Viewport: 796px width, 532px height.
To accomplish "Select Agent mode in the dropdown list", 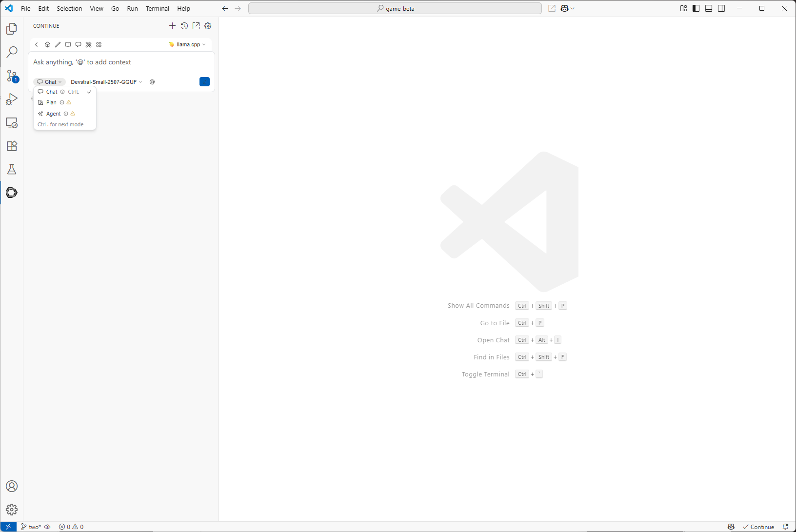I will point(65,114).
